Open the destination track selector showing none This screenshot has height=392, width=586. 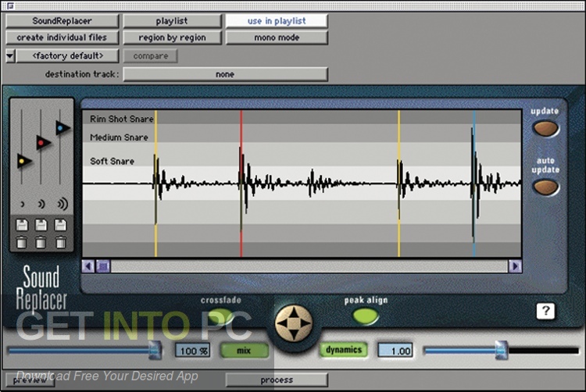click(225, 74)
